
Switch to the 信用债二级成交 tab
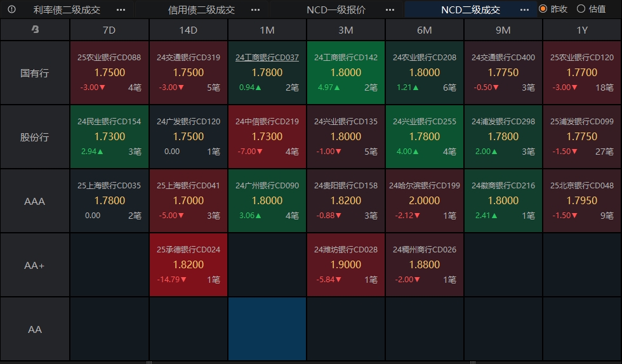pos(201,10)
